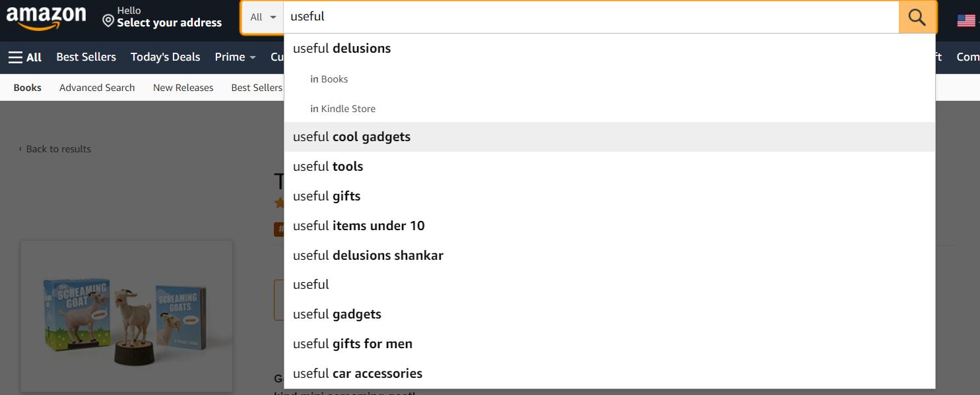Click the US flag language icon
The image size is (980, 395).
tap(965, 20)
